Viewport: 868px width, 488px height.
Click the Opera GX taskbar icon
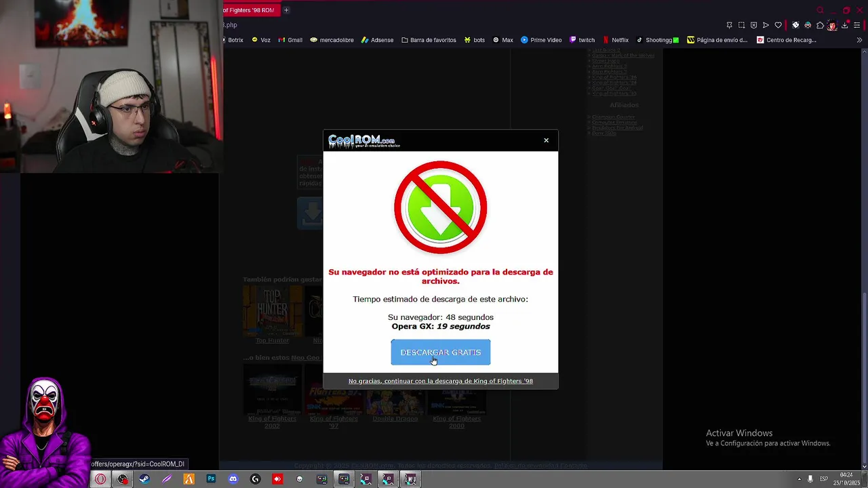pos(100,479)
